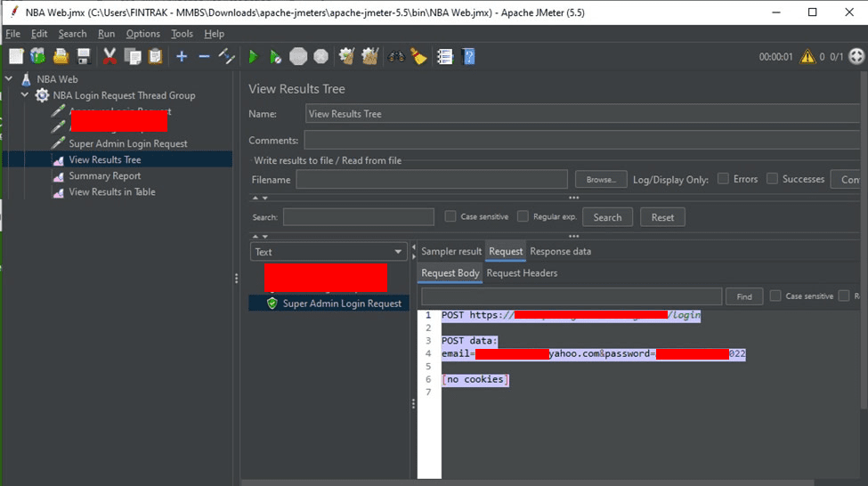Click the warning triangle error counter
This screenshot has width=868, height=486.
point(807,57)
